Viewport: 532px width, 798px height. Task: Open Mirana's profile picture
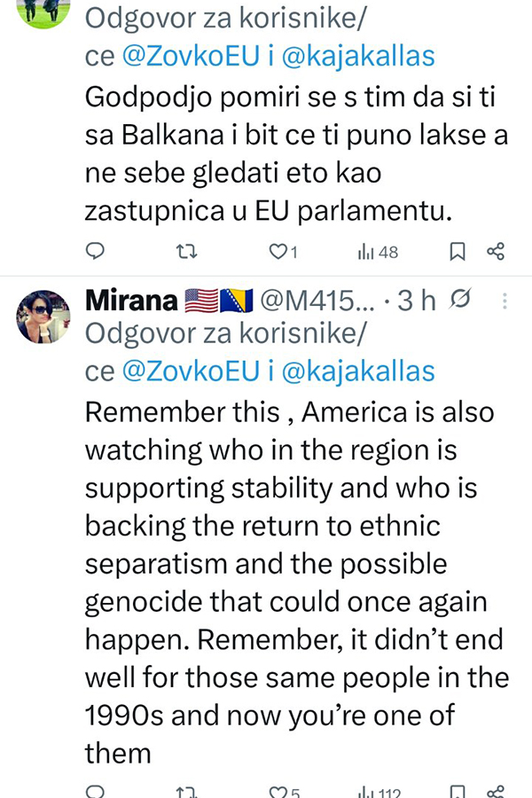click(x=43, y=316)
